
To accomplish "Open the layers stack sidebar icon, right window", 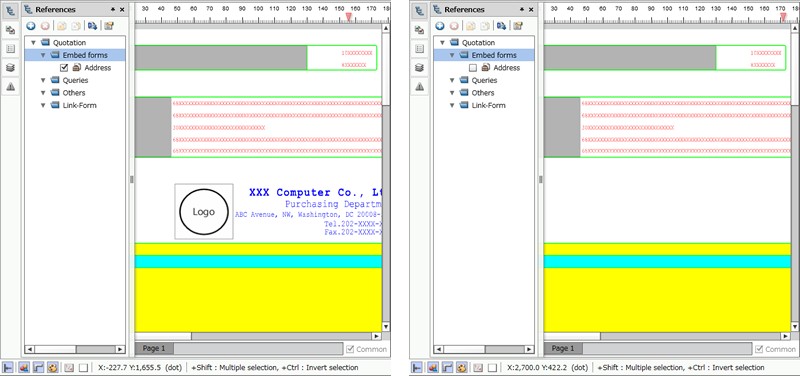I will pyautogui.click(x=419, y=68).
